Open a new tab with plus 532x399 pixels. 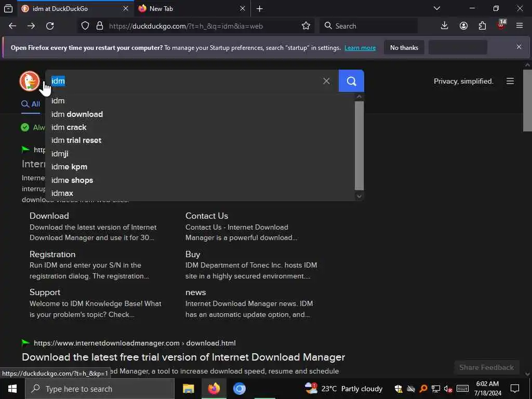click(260, 9)
